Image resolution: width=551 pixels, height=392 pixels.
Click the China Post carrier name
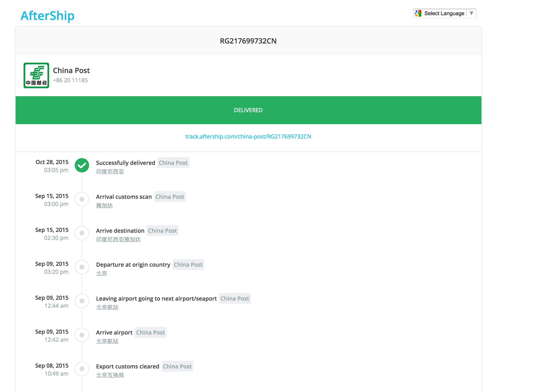pyautogui.click(x=71, y=70)
